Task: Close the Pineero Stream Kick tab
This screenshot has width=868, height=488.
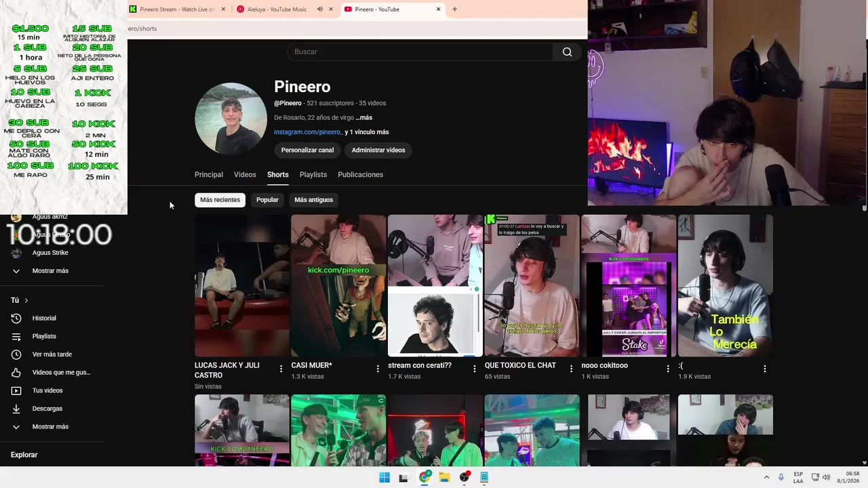Action: [224, 9]
